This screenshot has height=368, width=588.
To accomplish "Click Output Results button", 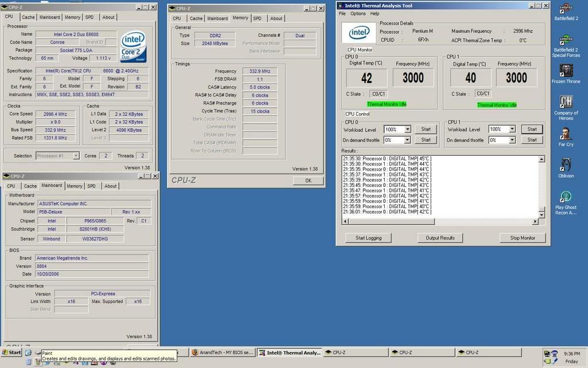I will [x=440, y=237].
